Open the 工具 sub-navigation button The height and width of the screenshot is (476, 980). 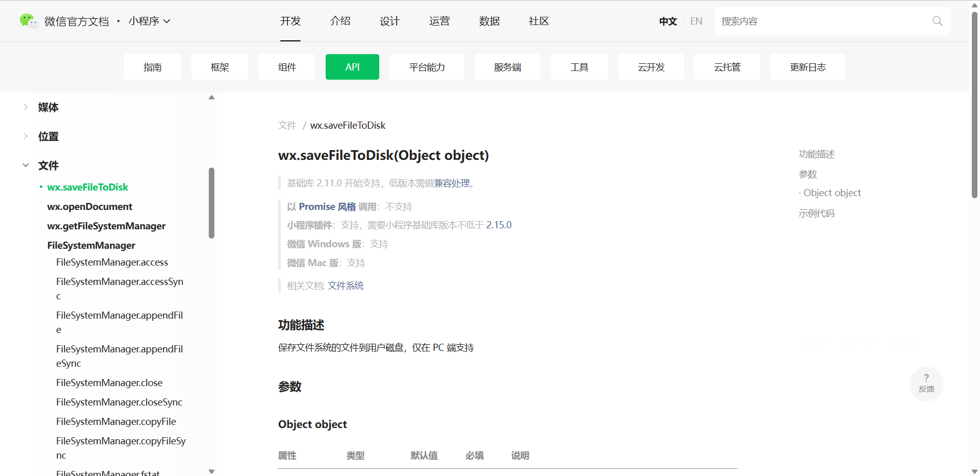579,67
